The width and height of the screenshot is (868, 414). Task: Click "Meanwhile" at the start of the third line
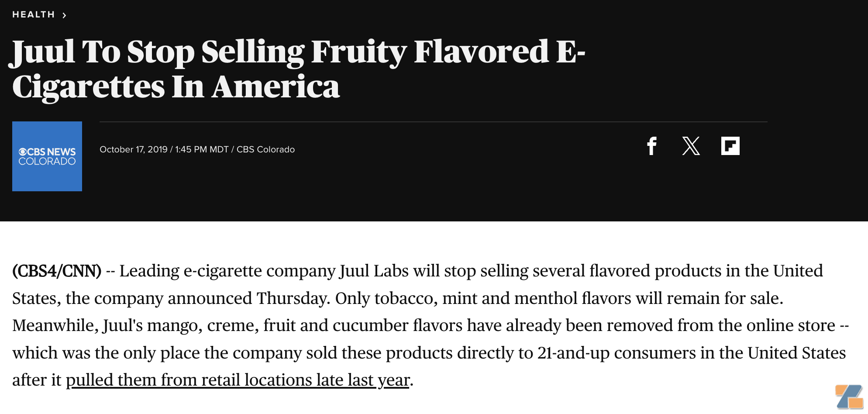coord(55,325)
